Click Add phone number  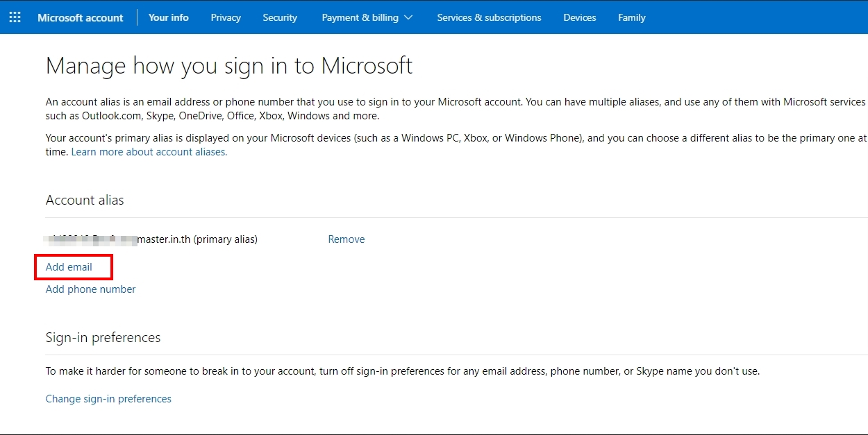pos(90,289)
